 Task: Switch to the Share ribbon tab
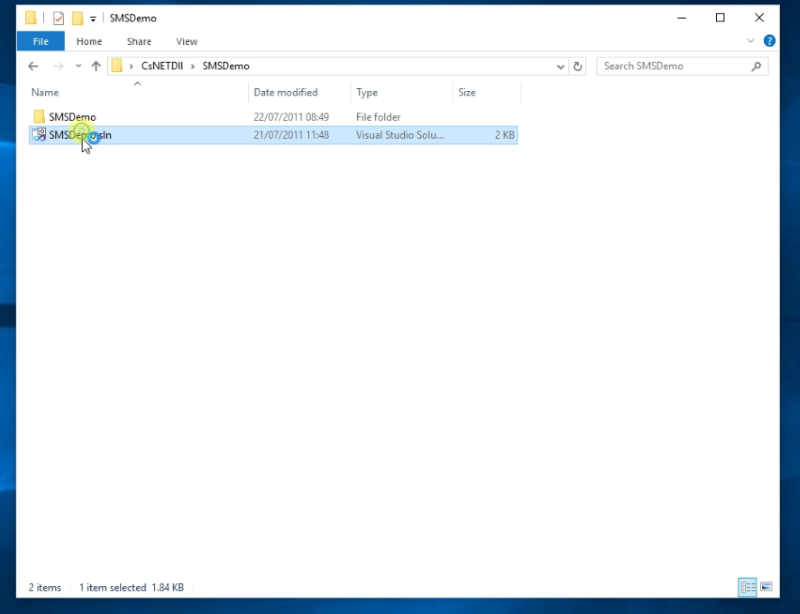tap(137, 41)
